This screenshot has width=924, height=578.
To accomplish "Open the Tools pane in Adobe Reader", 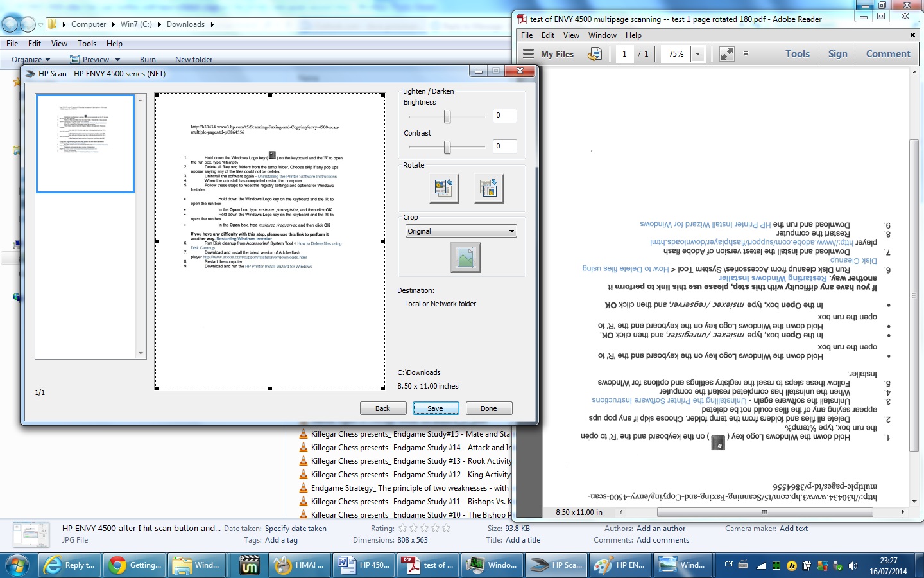I will tap(798, 54).
